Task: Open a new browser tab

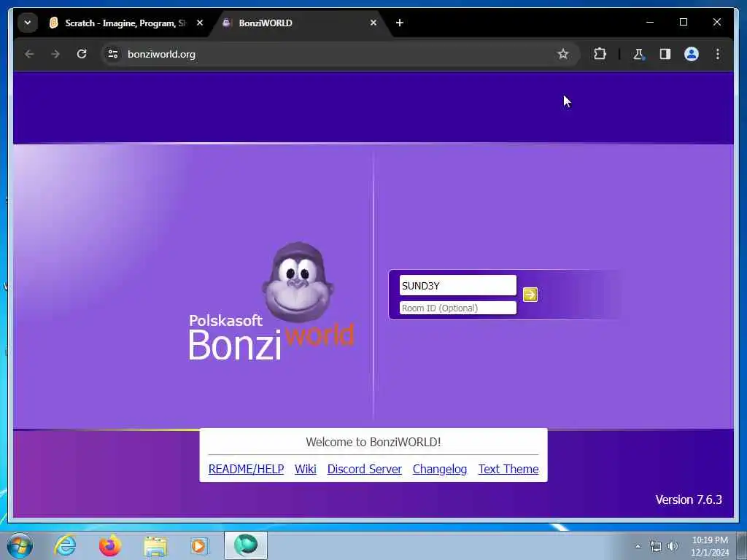Action: pyautogui.click(x=400, y=23)
